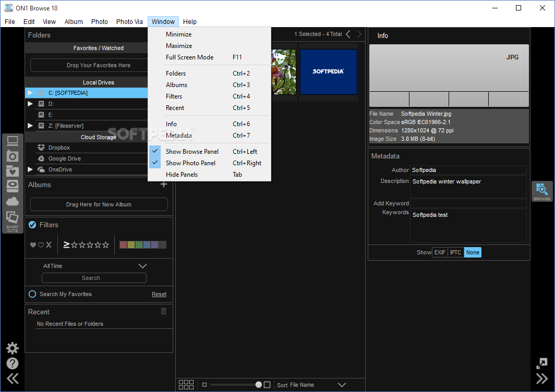Screen dimensions: 555x392
Task: Open the Sort File Name dropdown
Action: 311,385
